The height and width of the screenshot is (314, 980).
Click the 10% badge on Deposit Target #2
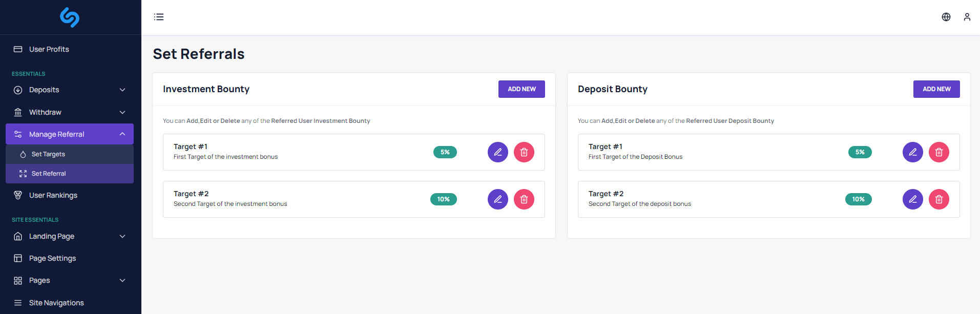[x=858, y=199]
